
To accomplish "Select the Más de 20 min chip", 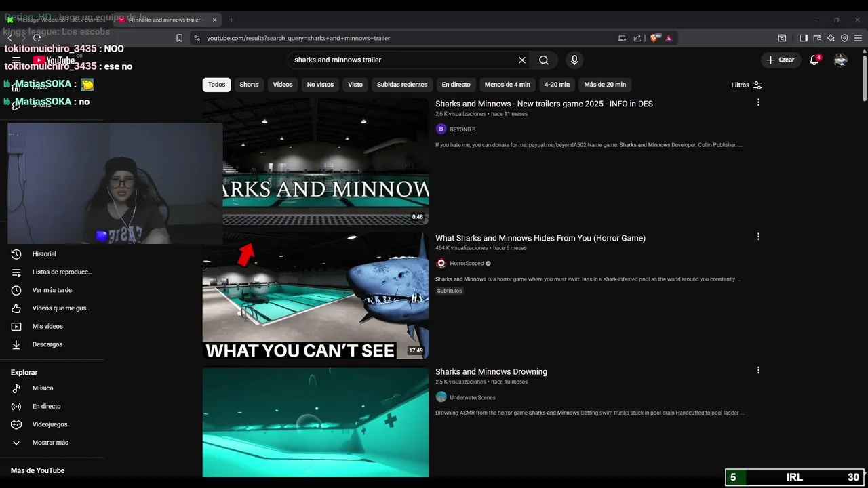I will (x=605, y=85).
